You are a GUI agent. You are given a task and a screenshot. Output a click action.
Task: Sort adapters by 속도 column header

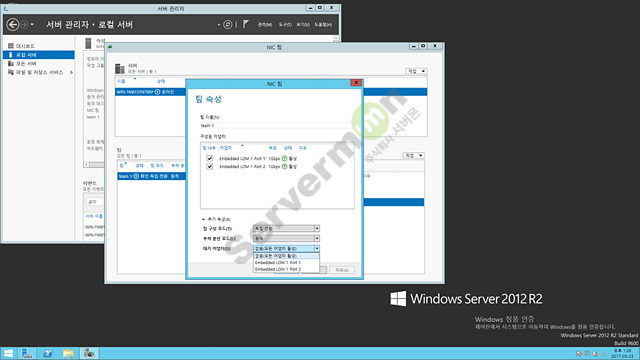[x=272, y=148]
